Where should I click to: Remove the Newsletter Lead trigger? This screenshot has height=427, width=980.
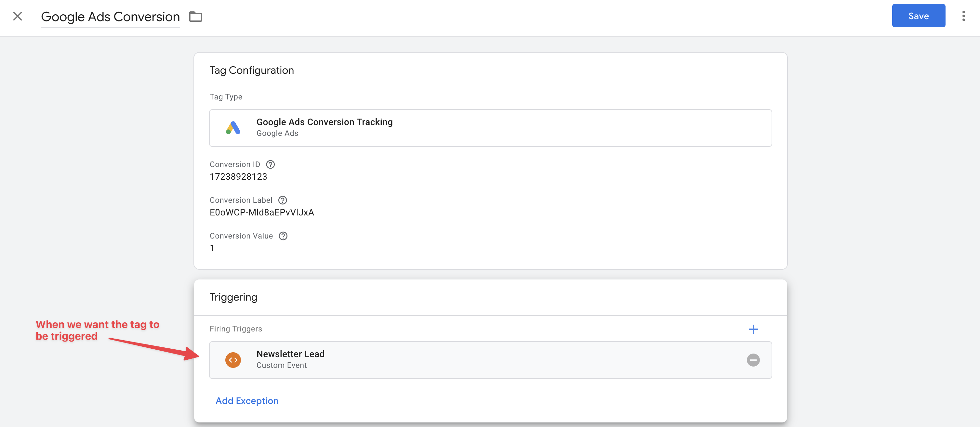[753, 360]
